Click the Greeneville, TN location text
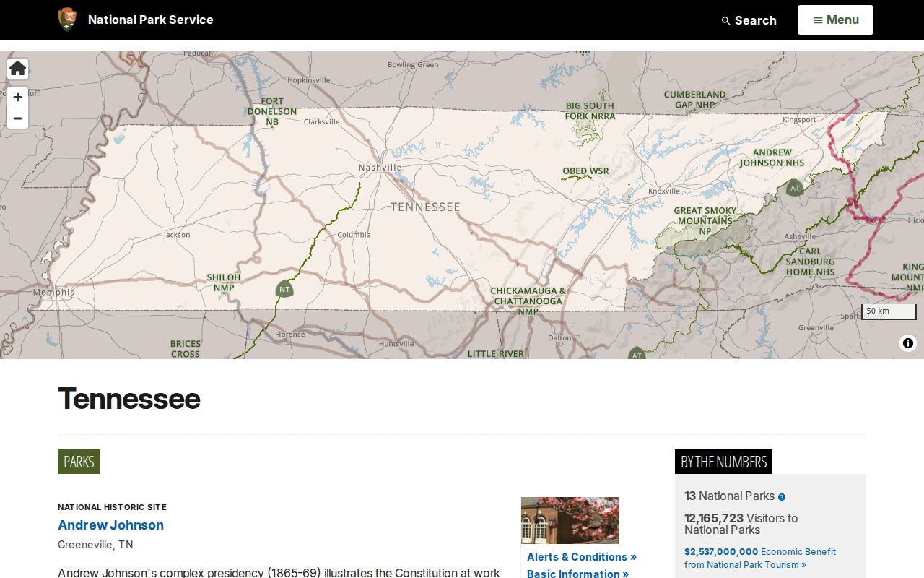 tap(95, 545)
